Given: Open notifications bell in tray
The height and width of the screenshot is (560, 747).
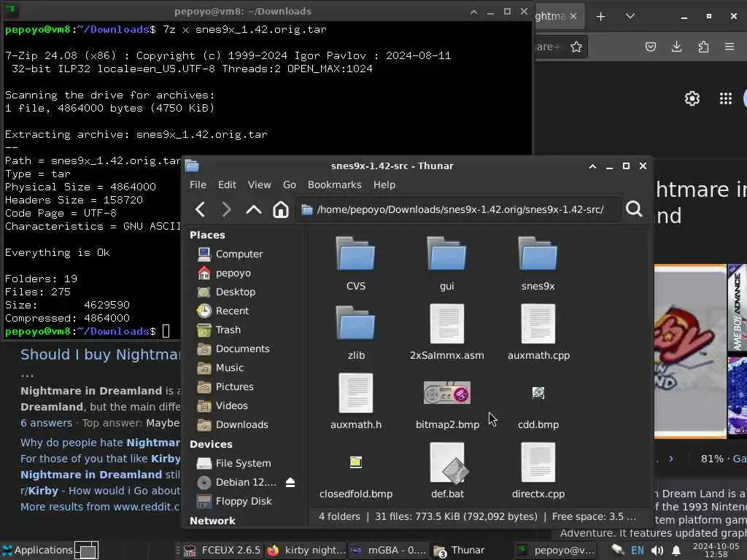Looking at the screenshot, I should coord(676,551).
